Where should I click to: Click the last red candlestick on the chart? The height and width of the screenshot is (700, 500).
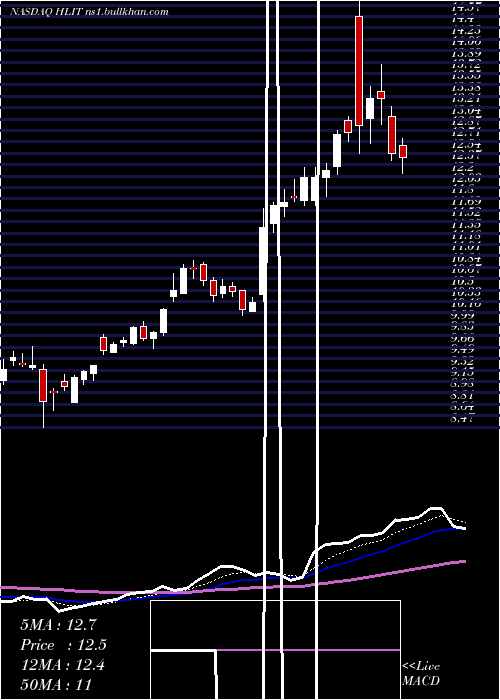(x=403, y=151)
